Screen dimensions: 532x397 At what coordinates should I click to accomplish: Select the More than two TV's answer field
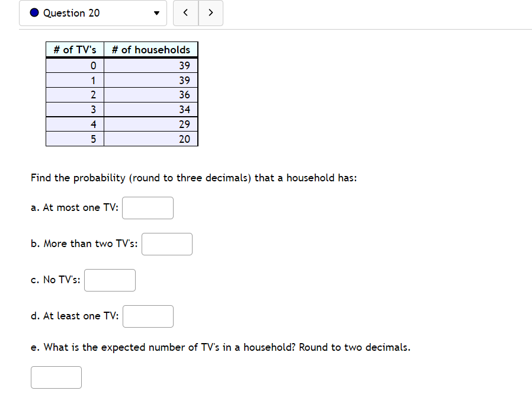[166, 244]
